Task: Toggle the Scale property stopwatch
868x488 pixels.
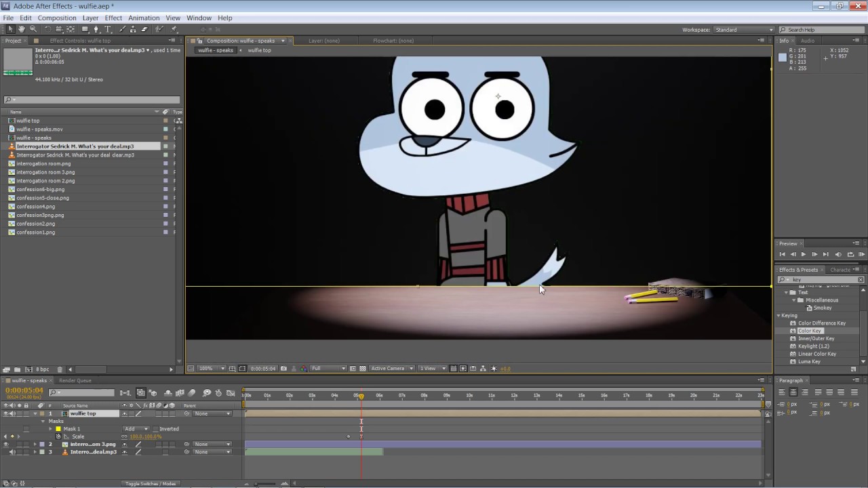Action: (x=58, y=436)
